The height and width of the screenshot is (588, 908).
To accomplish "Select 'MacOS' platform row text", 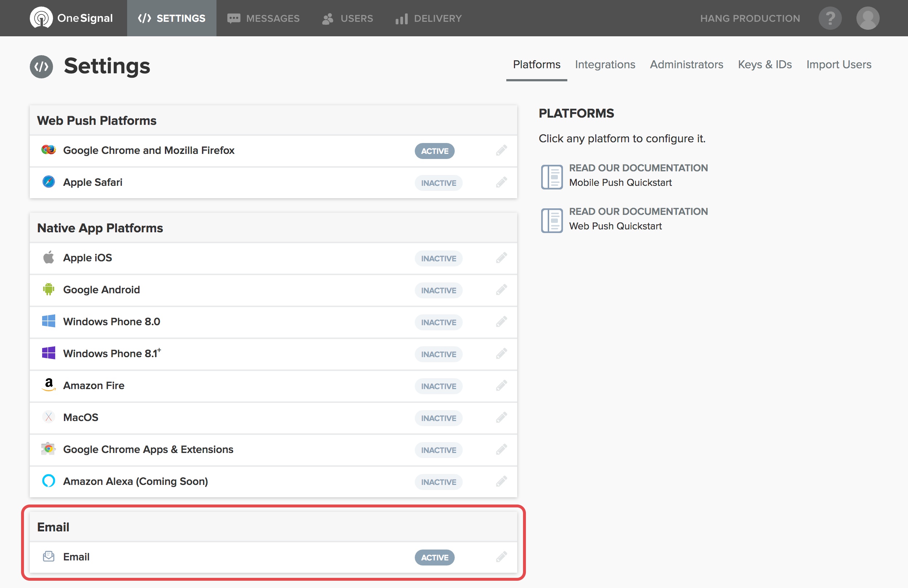I will tap(81, 417).
